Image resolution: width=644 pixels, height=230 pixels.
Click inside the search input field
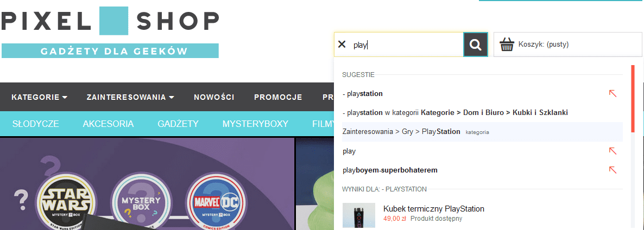coord(406,44)
